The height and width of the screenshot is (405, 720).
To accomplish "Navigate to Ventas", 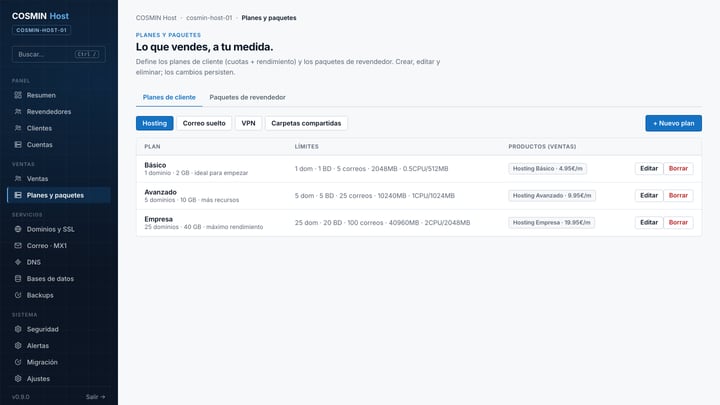I will 59,179.
